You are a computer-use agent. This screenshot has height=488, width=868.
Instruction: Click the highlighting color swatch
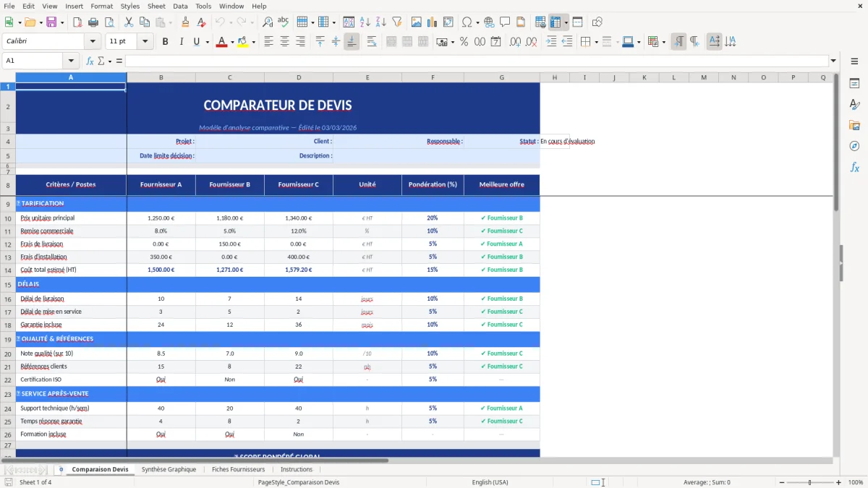coord(243,41)
